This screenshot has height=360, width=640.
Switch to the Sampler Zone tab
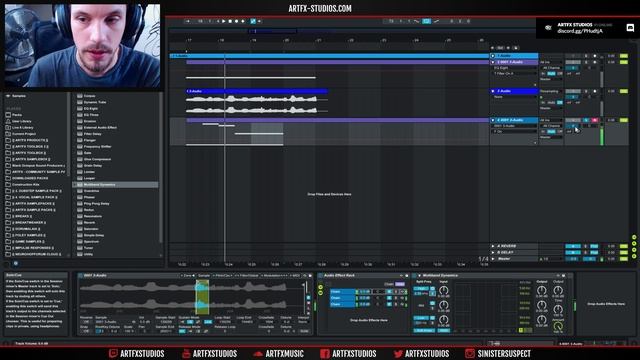point(188,276)
